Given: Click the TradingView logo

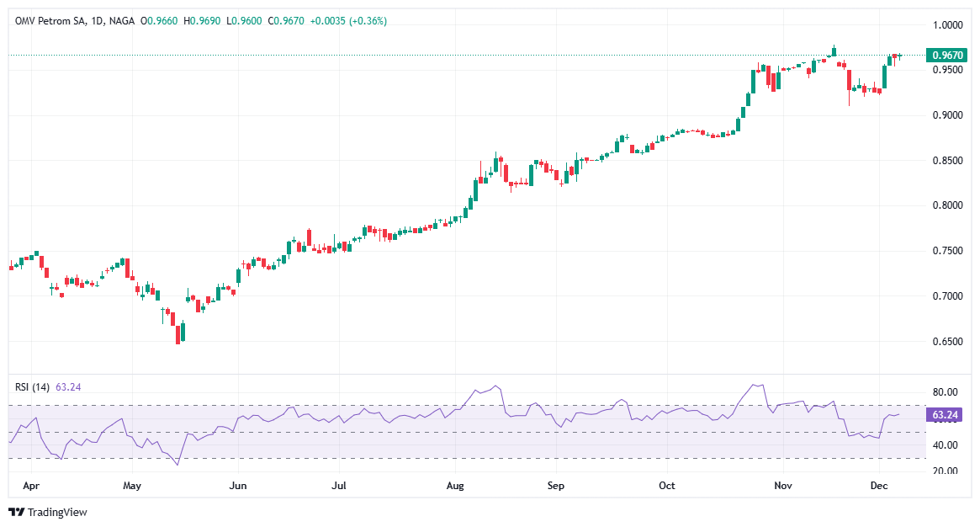Looking at the screenshot, I should [x=48, y=512].
